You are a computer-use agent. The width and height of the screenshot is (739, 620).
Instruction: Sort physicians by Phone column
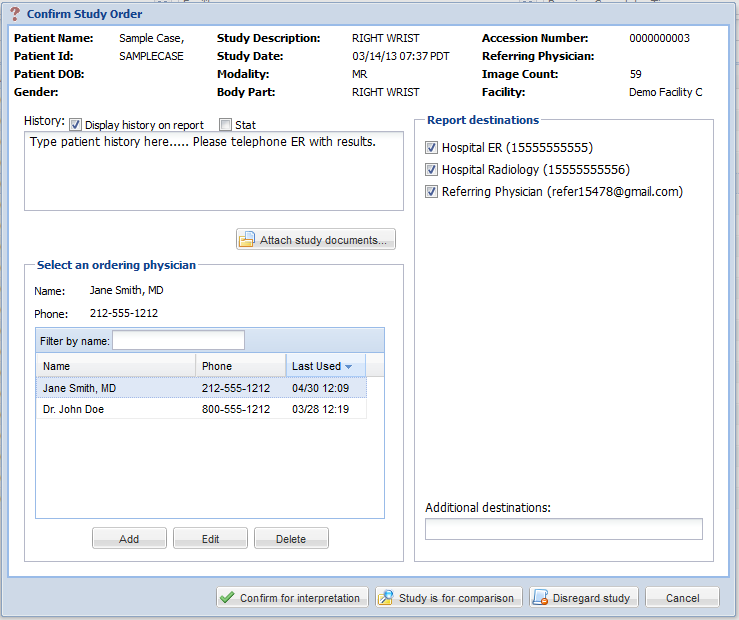241,366
